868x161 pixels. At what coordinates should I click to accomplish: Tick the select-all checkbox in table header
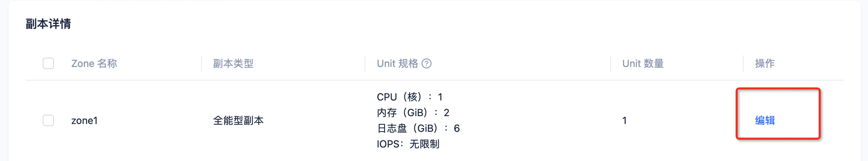point(48,63)
